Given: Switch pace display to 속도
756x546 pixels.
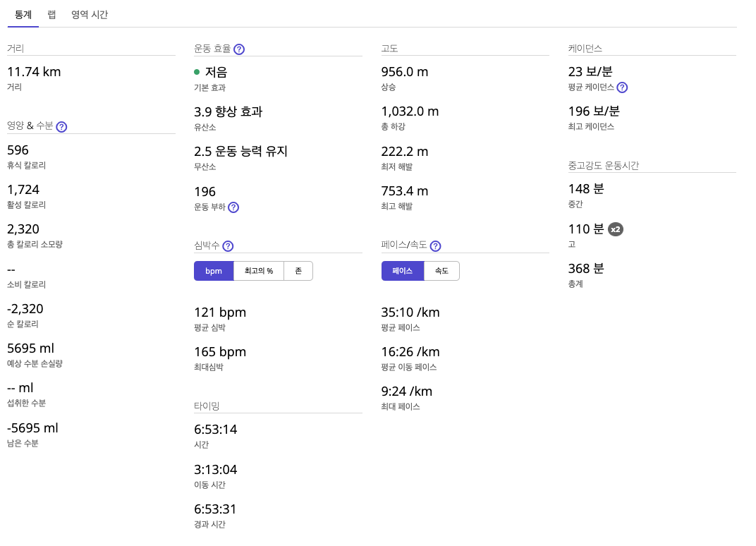Looking at the screenshot, I should click(443, 270).
